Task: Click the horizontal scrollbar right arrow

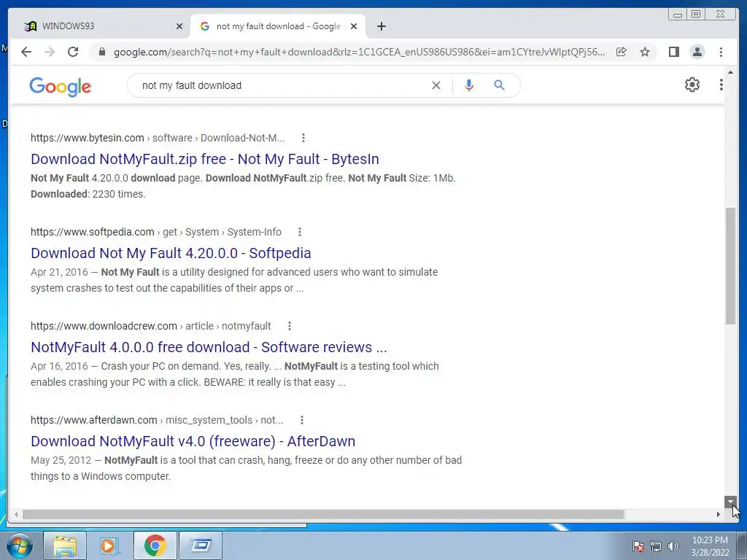Action: tap(719, 514)
